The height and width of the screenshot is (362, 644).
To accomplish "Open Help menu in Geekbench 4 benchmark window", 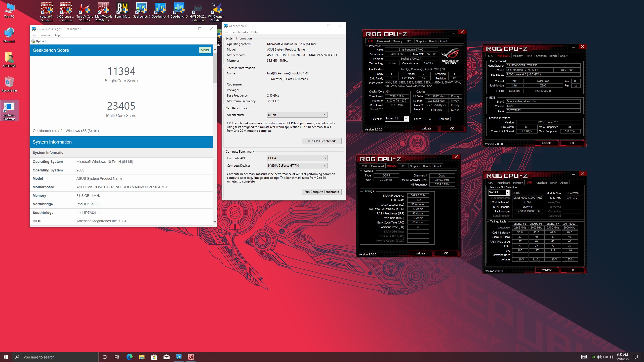I will [x=254, y=32].
